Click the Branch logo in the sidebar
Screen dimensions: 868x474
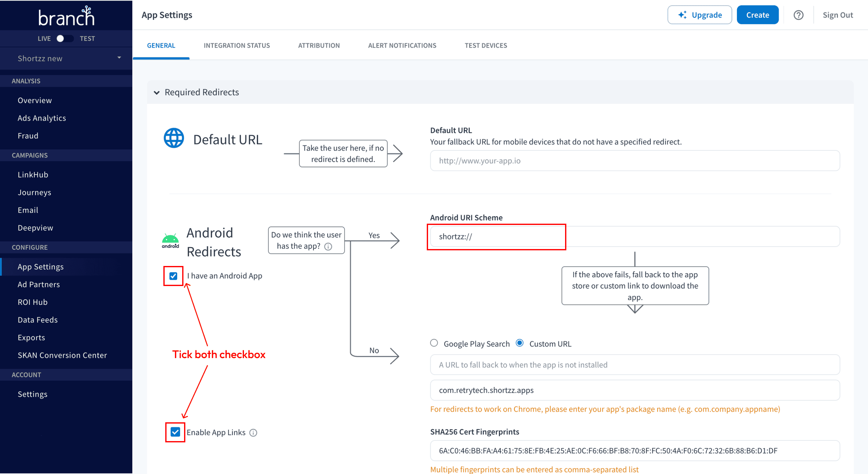pos(66,16)
